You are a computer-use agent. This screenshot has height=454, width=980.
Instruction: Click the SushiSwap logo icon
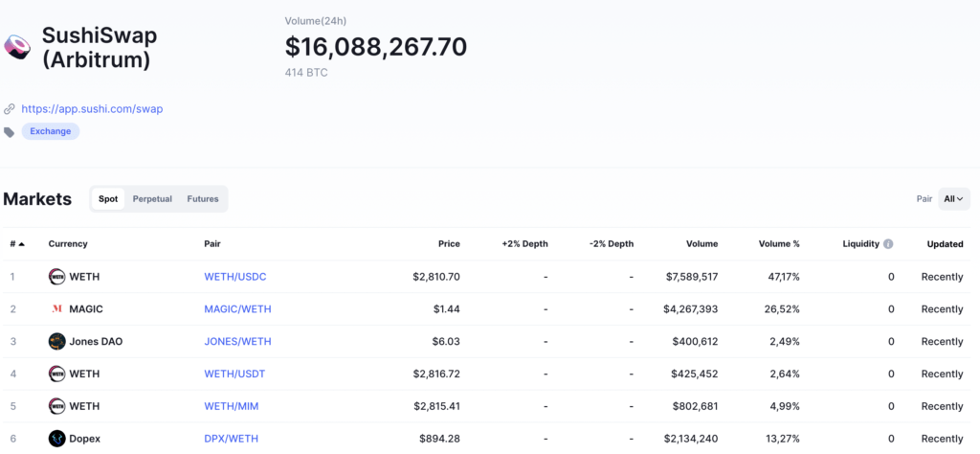click(18, 48)
